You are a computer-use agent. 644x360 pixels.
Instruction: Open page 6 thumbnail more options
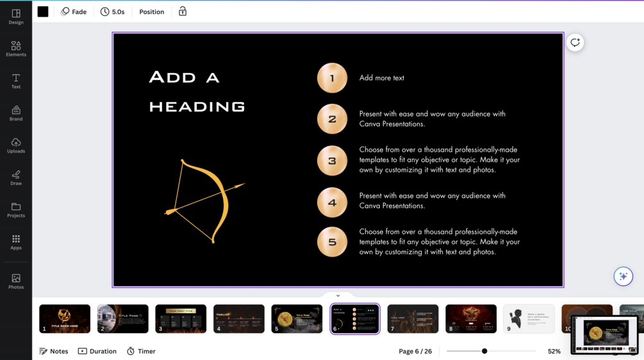pos(371,310)
